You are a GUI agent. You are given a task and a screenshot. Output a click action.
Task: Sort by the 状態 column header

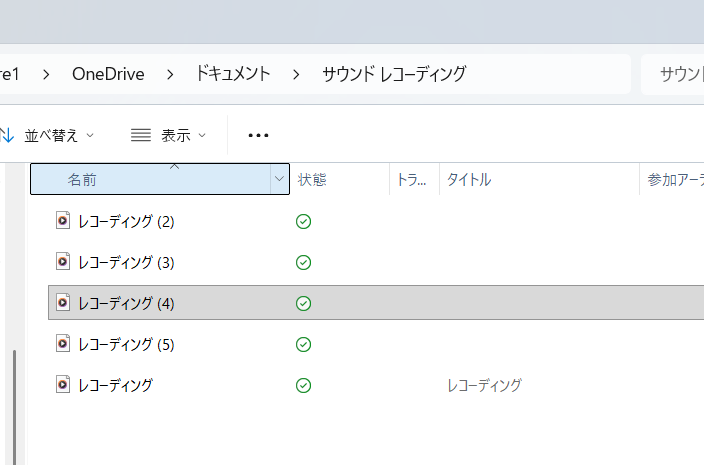[x=312, y=180]
